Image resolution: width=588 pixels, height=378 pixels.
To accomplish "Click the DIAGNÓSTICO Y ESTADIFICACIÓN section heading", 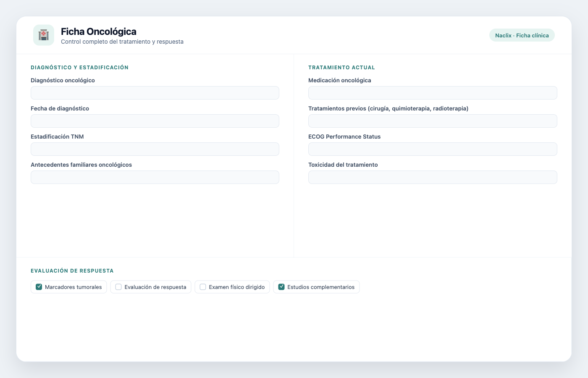I will (80, 67).
